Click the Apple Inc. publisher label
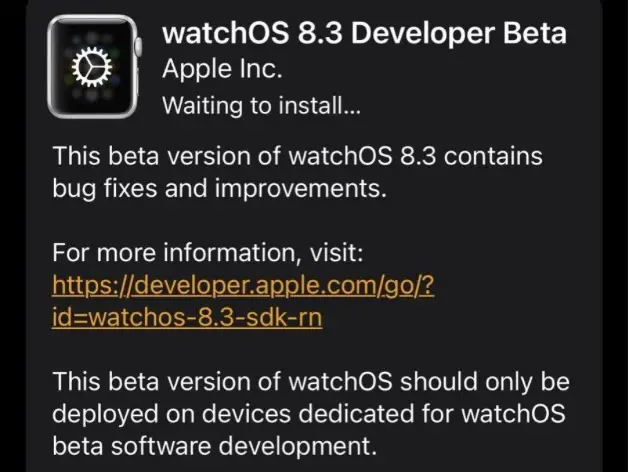Image resolution: width=628 pixels, height=472 pixels. tap(222, 69)
